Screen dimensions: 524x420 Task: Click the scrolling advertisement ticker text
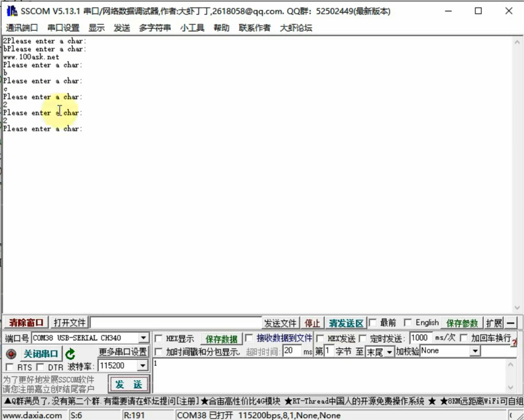[263, 401]
